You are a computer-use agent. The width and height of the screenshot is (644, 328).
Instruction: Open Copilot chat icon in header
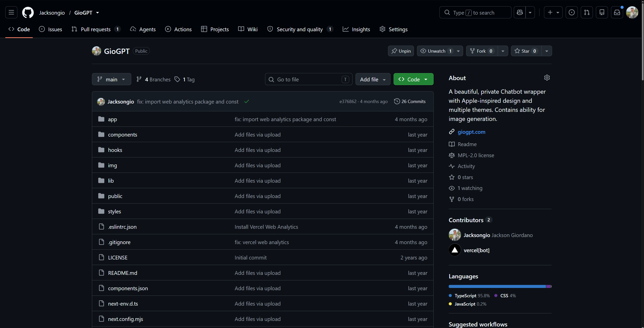(x=520, y=12)
